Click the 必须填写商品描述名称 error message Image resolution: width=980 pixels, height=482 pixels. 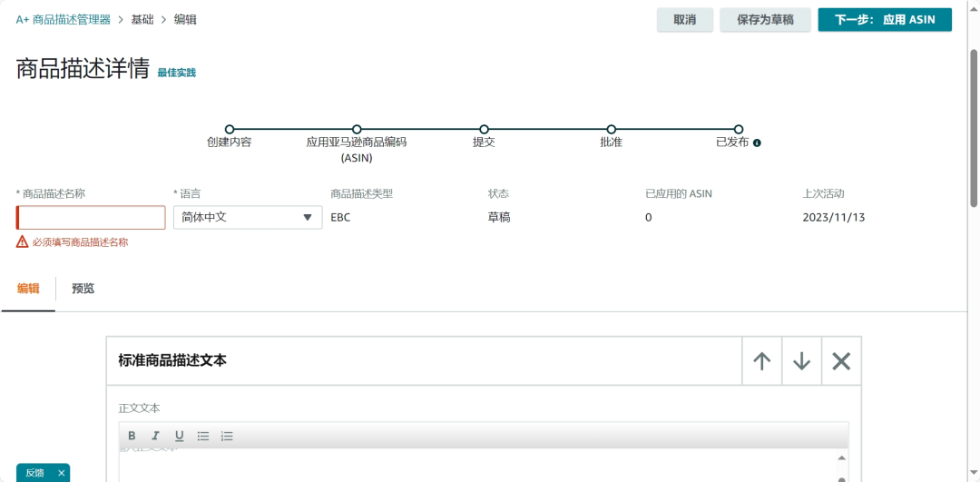81,242
